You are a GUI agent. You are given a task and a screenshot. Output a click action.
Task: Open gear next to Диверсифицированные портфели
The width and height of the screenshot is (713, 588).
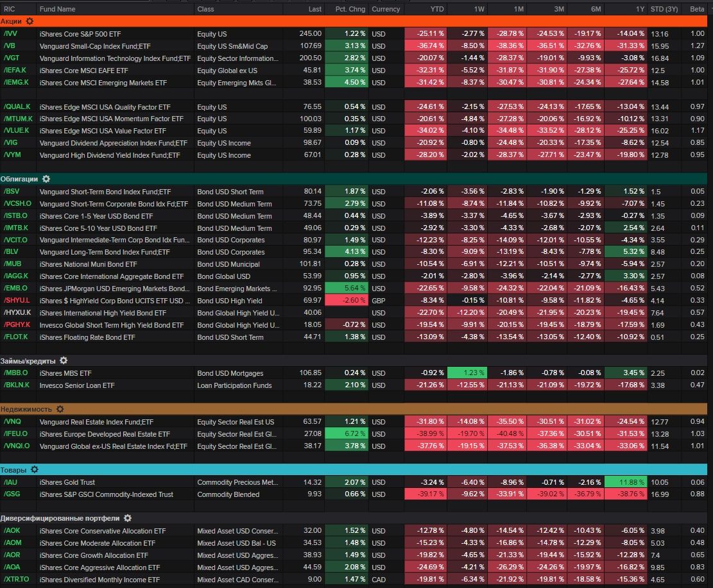coord(128,519)
